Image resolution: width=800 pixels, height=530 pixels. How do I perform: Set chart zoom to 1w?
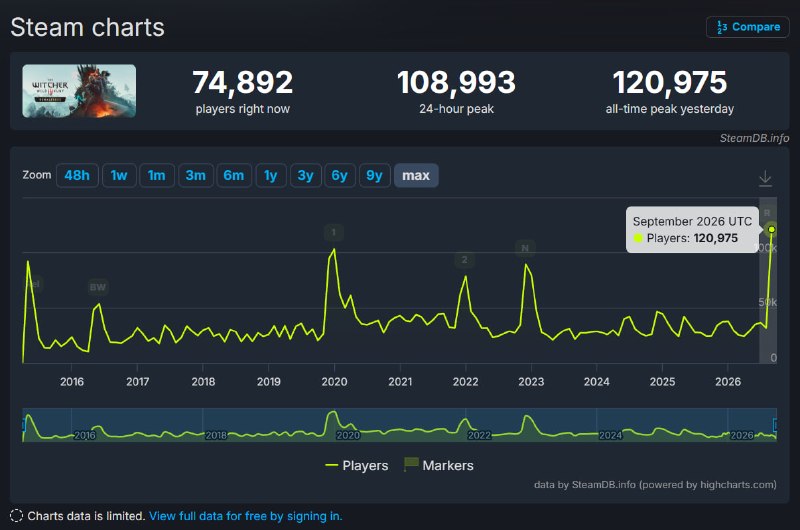pyautogui.click(x=119, y=175)
